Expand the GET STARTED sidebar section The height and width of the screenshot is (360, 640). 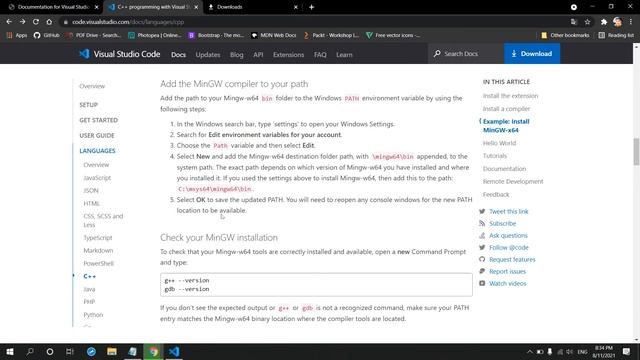[x=98, y=120]
